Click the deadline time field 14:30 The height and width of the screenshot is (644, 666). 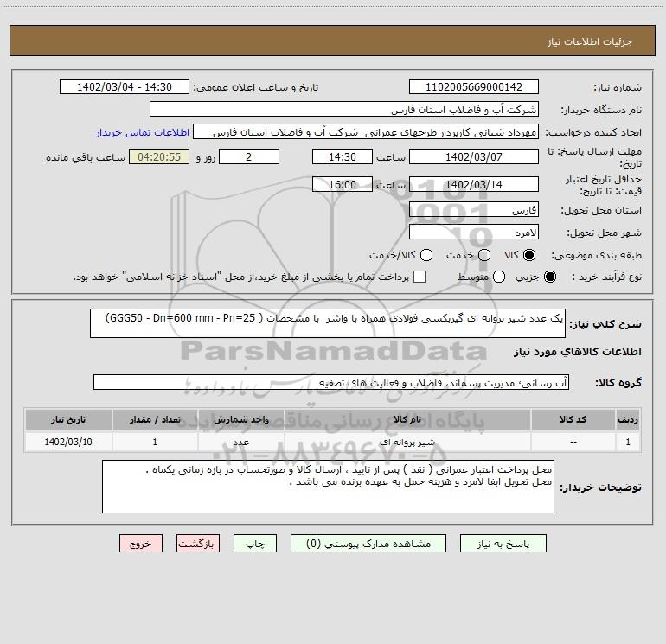343,156
